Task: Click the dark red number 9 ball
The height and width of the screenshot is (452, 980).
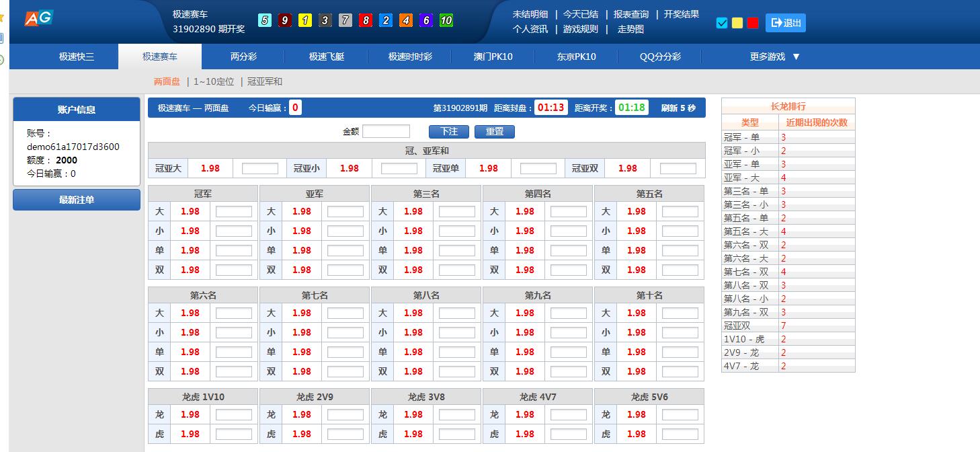Action: click(x=285, y=20)
